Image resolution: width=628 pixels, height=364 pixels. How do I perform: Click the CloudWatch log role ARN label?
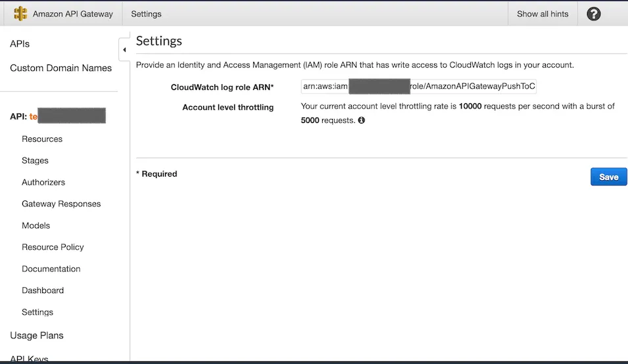click(222, 87)
